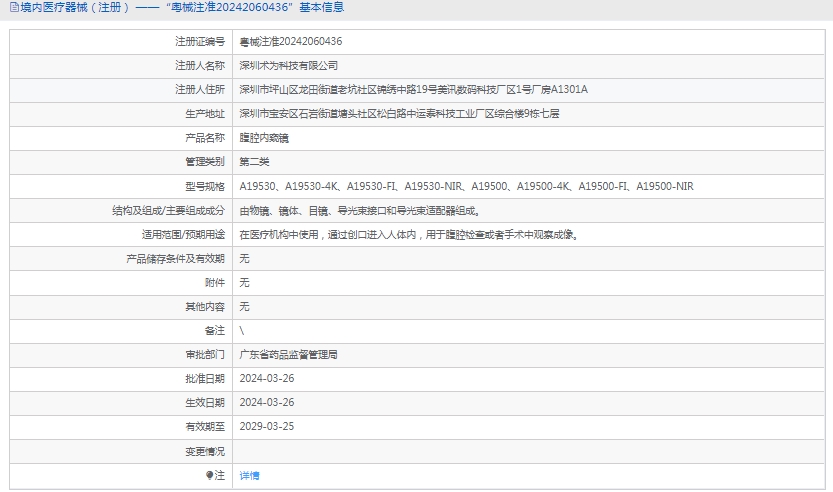The image size is (833, 492).
Task: Click management category value 第二类
Action: [x=254, y=162]
